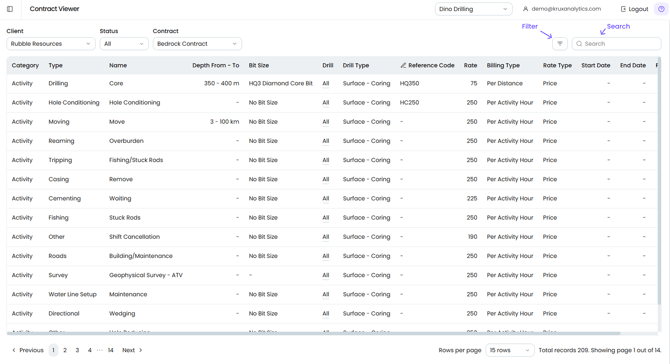Click the Cementing type cell
Viewport: 670px width, 364px height.
pos(65,199)
